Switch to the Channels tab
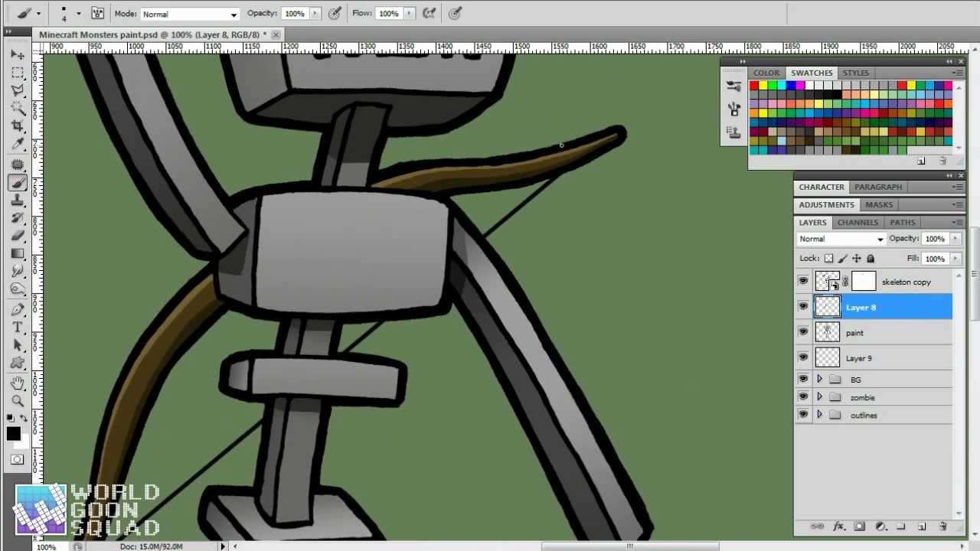 pos(857,222)
